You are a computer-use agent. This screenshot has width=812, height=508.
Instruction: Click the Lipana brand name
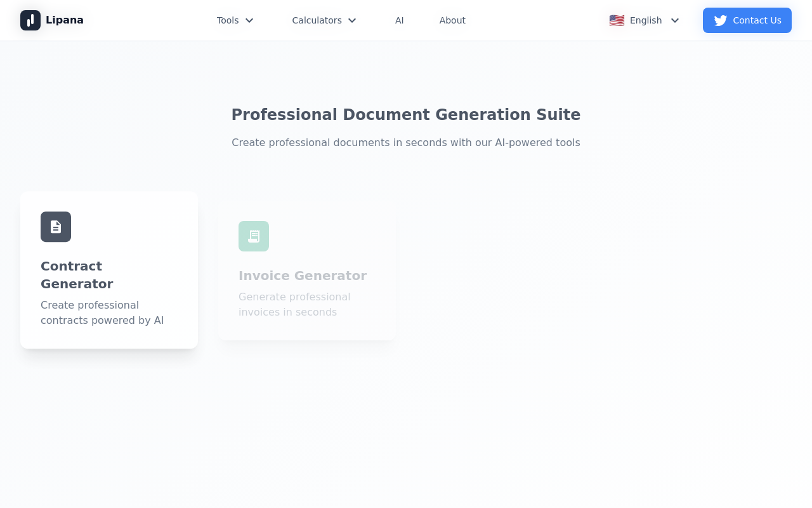(x=65, y=20)
